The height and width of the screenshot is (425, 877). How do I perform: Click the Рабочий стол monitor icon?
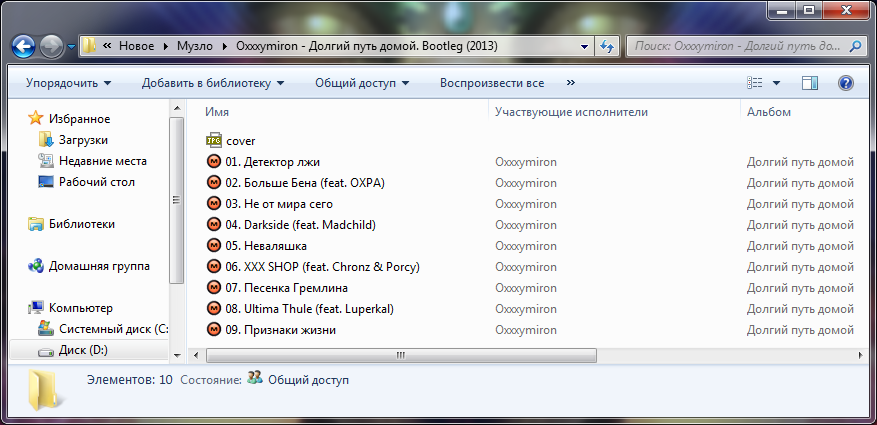coord(46,182)
